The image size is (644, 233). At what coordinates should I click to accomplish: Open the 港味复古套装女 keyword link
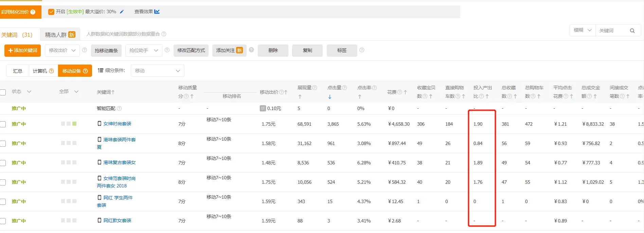click(120, 162)
